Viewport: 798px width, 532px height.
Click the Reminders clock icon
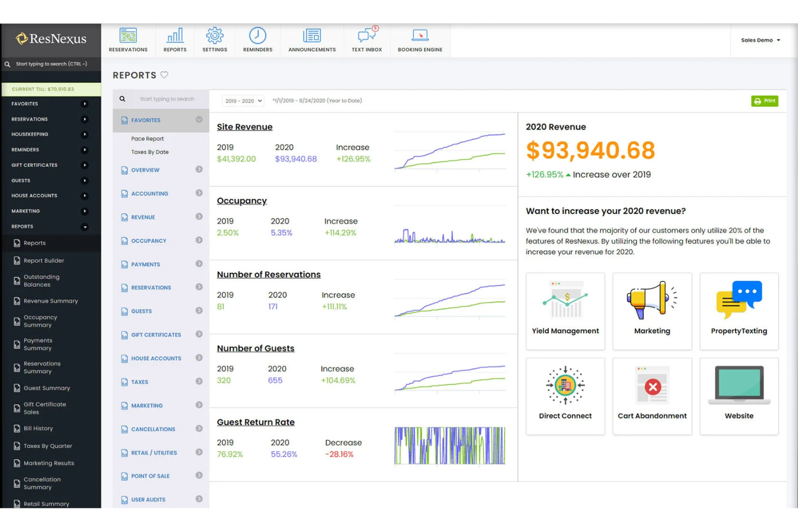(x=257, y=36)
